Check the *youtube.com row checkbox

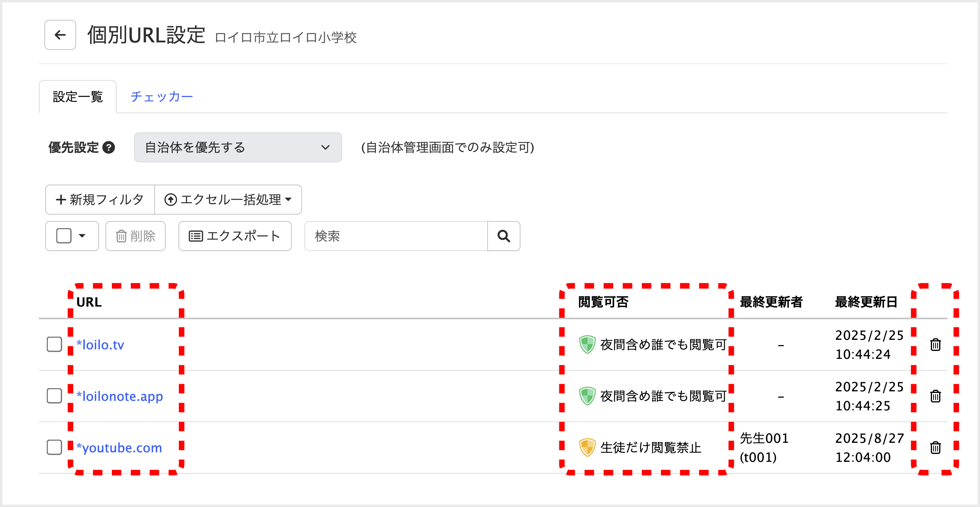click(x=54, y=447)
